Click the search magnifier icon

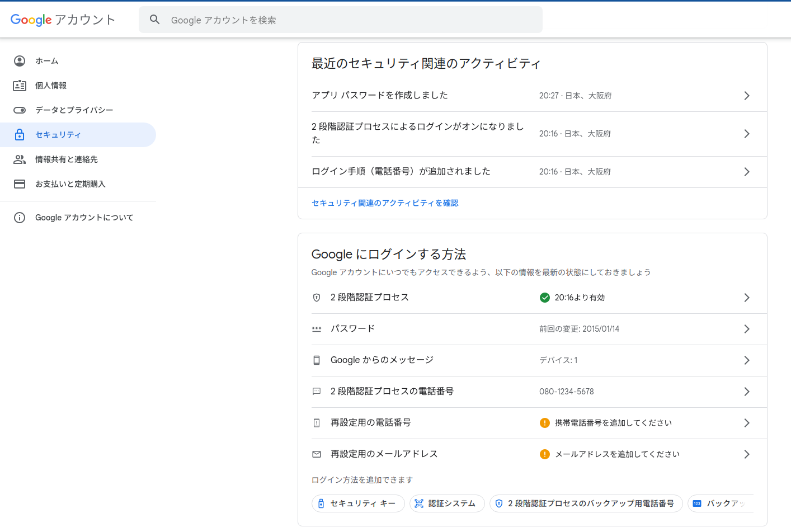(155, 20)
